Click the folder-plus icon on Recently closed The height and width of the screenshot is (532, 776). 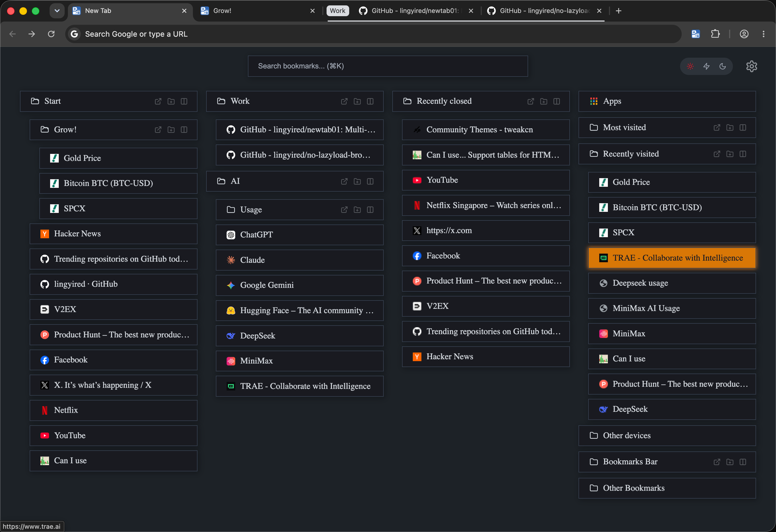[x=543, y=101]
